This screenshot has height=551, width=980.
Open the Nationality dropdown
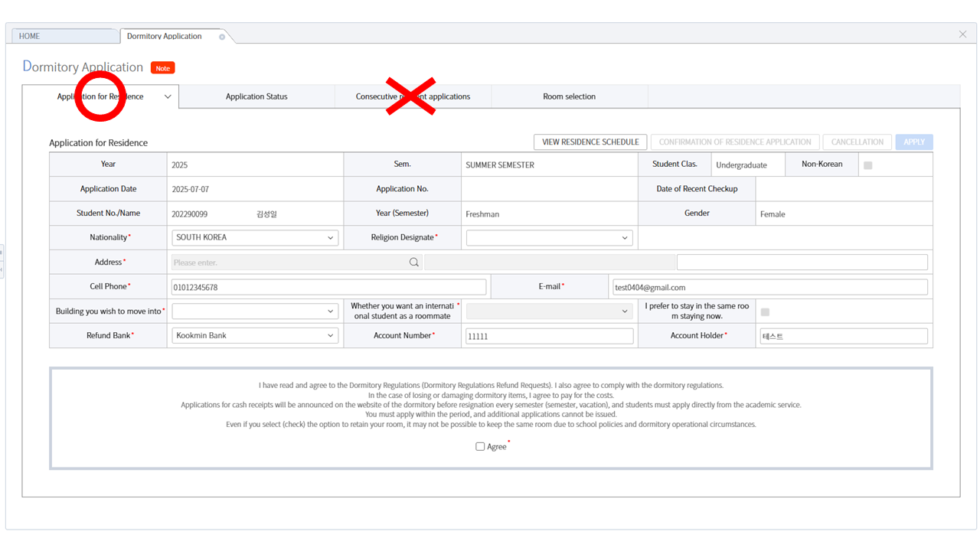pyautogui.click(x=254, y=238)
